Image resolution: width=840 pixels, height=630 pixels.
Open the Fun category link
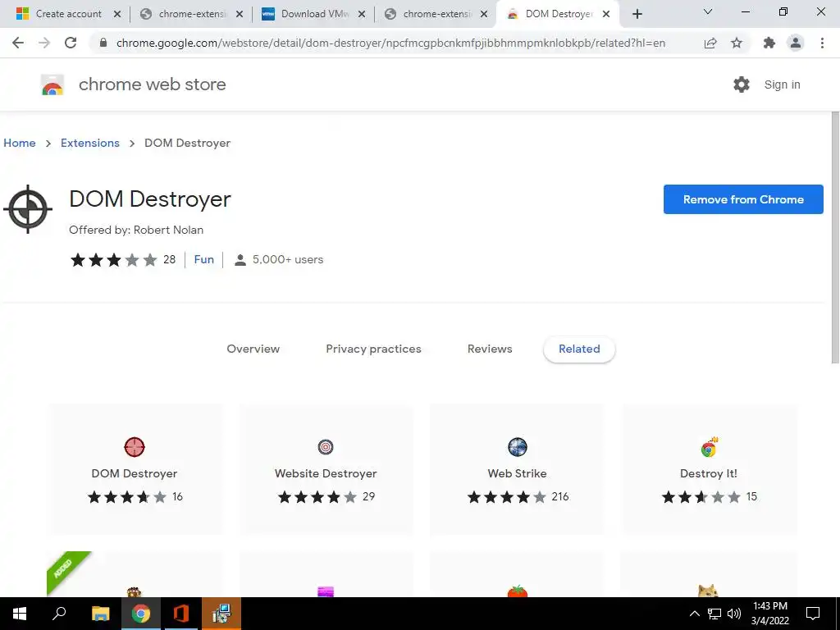[x=203, y=260]
